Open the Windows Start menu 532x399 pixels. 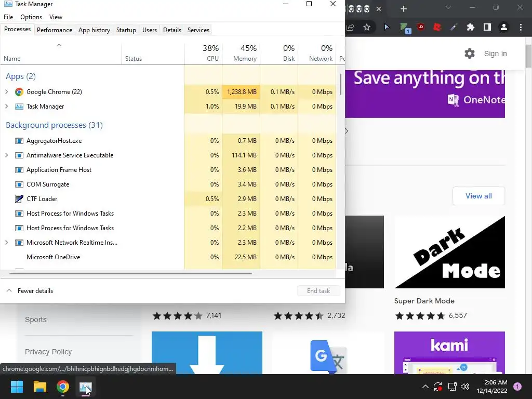coord(17,387)
